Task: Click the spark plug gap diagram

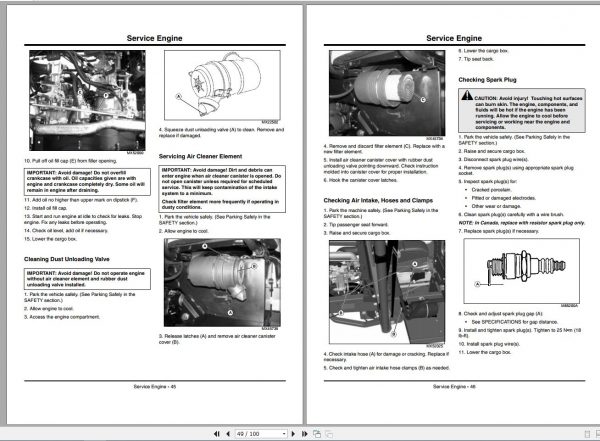Action: [x=522, y=271]
